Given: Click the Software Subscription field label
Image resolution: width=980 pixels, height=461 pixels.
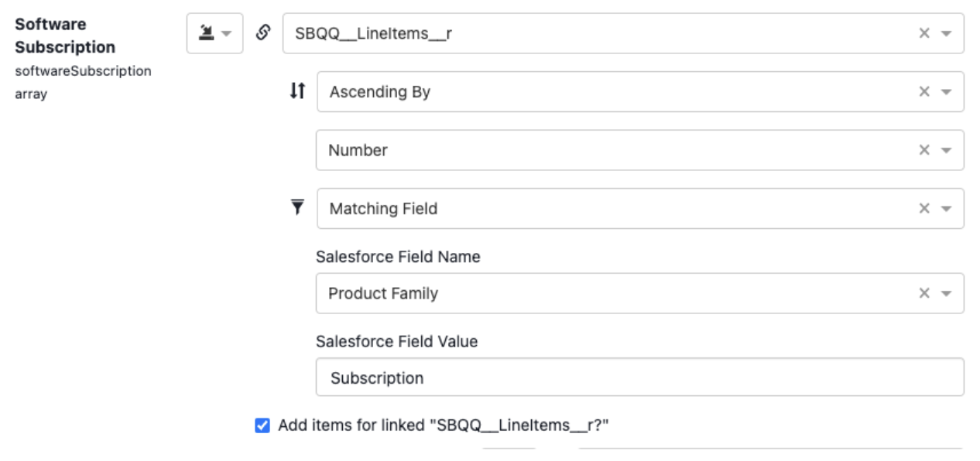Looking at the screenshot, I should click(x=65, y=36).
